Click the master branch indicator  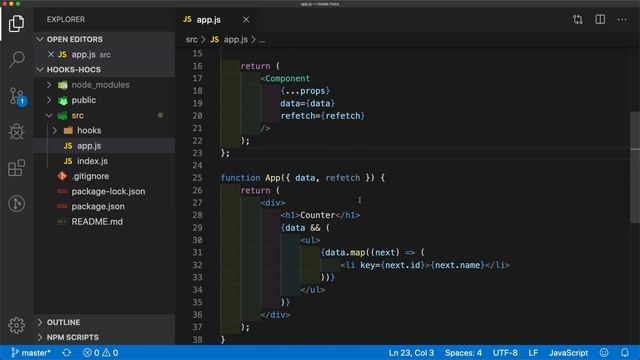coord(31,353)
